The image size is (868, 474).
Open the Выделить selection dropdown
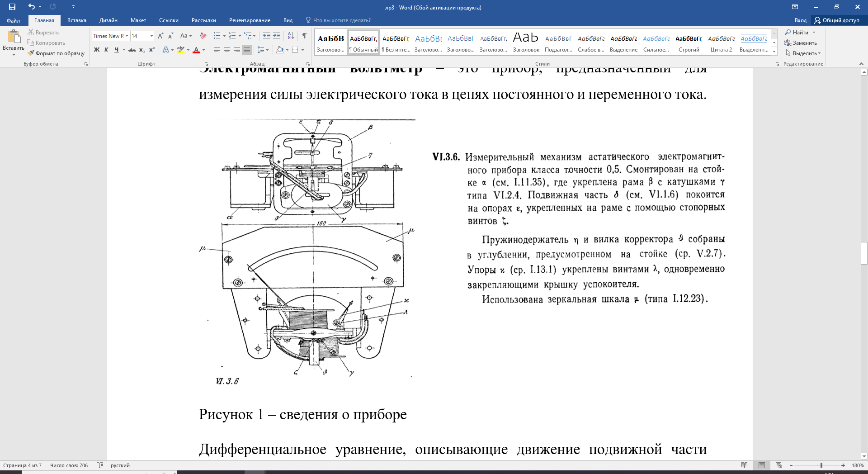pyautogui.click(x=802, y=53)
